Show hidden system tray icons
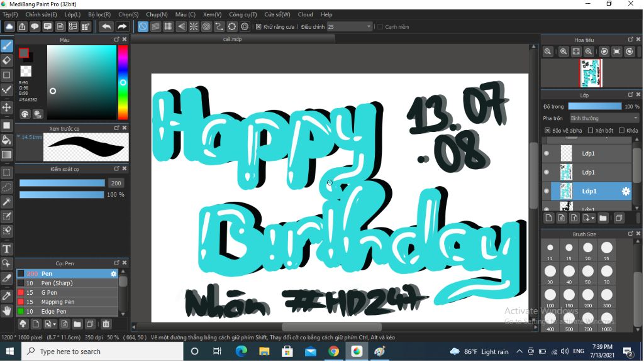Screen dimensions: 644x362 point(519,351)
